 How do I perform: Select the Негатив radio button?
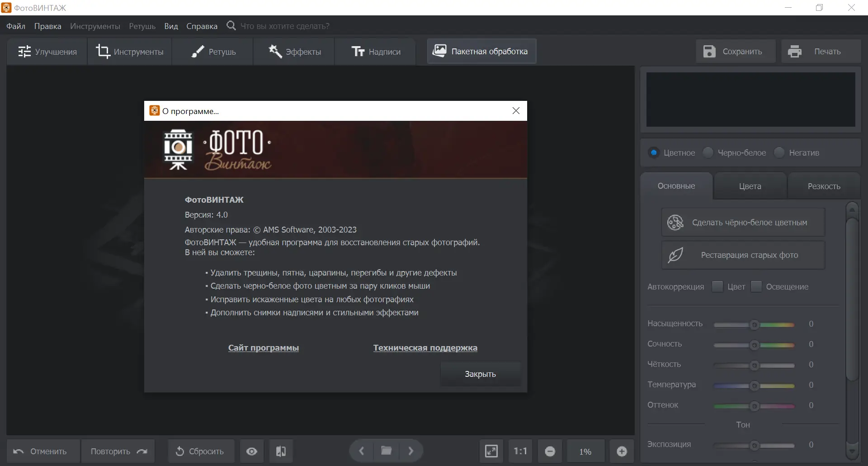pos(779,152)
